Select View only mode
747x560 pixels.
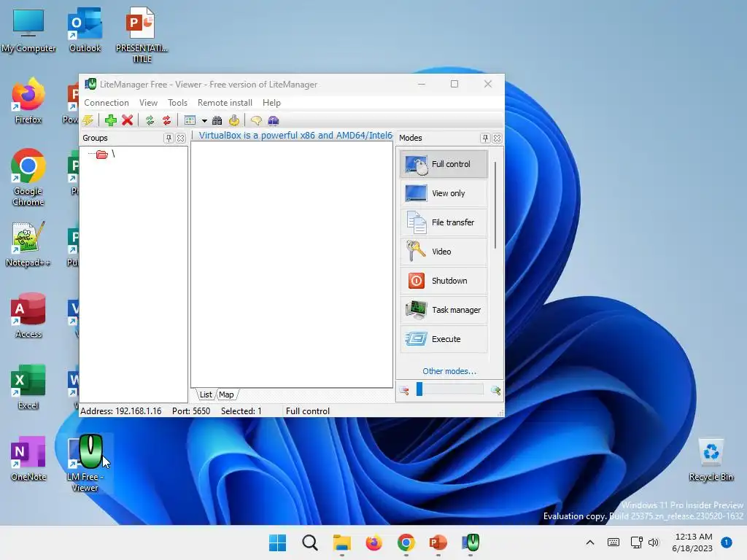coord(444,193)
